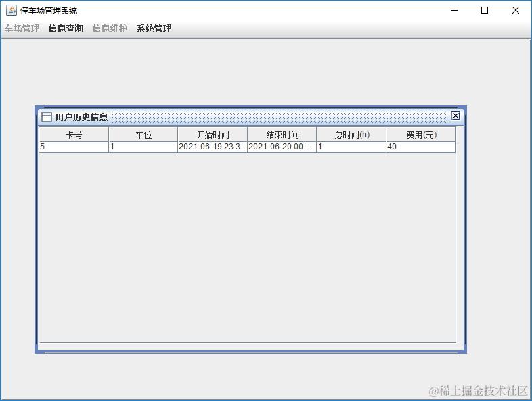This screenshot has height=401, width=532.
Task: Select the 总时间(h) cell in the card 5 row
Action: click(351, 147)
